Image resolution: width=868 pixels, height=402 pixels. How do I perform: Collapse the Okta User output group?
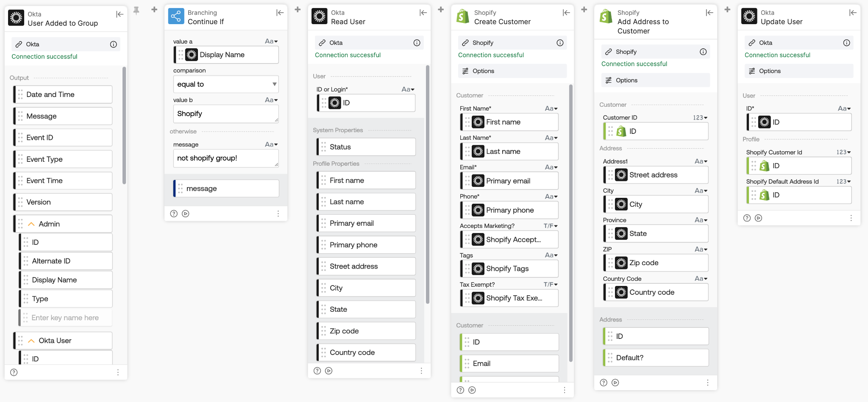31,341
